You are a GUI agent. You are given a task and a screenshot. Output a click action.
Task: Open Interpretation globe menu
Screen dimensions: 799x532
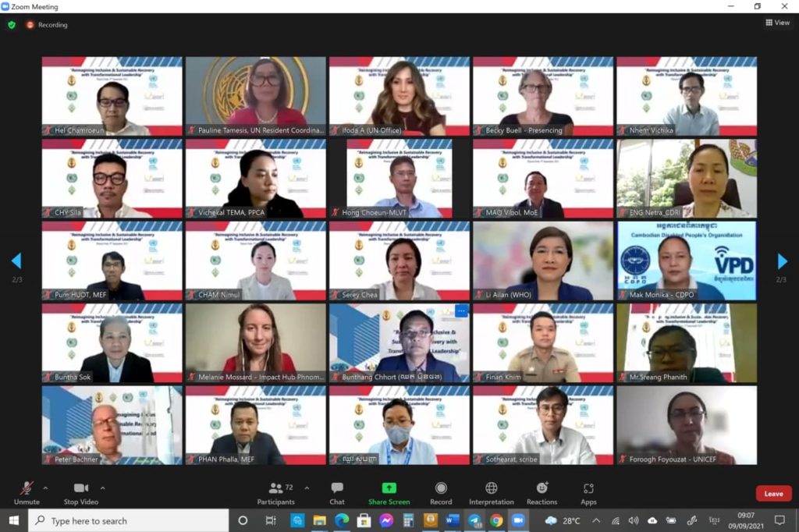pos(492,493)
